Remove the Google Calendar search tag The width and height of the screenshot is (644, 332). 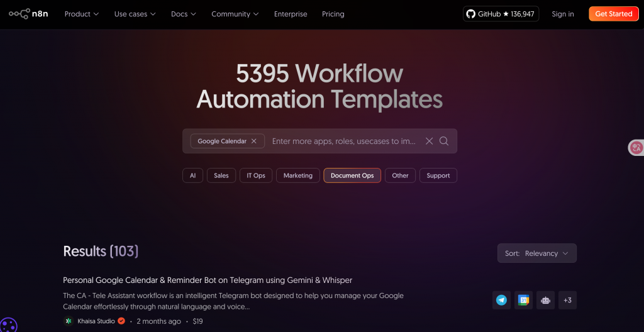[x=254, y=141]
